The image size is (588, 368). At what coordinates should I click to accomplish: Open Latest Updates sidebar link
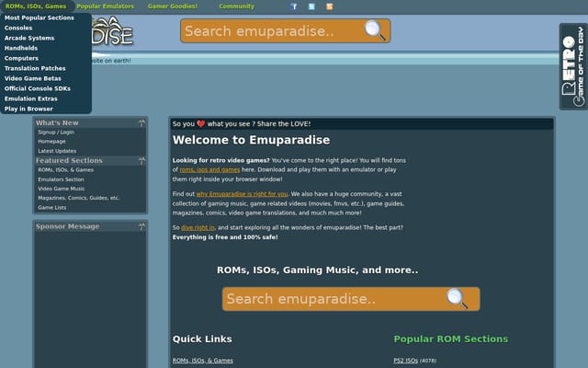click(57, 151)
